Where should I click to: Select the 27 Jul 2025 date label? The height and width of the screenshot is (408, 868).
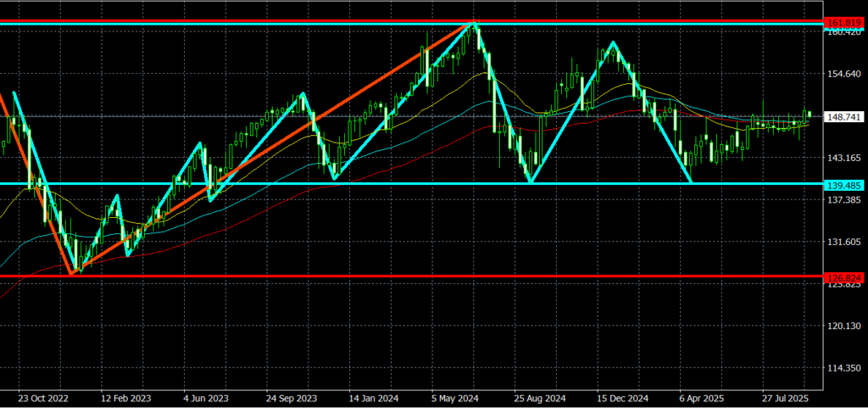pyautogui.click(x=788, y=398)
